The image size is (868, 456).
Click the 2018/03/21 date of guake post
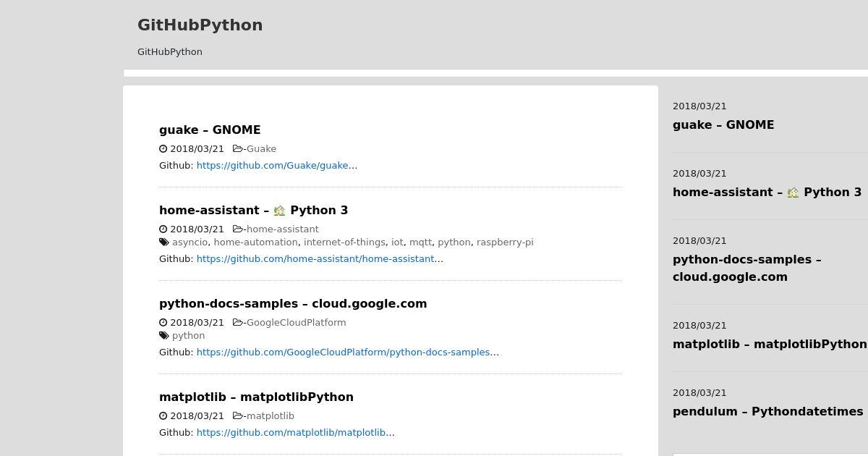[197, 149]
